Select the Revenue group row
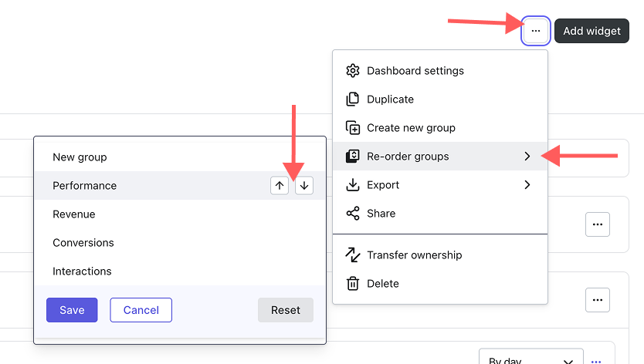 180,214
